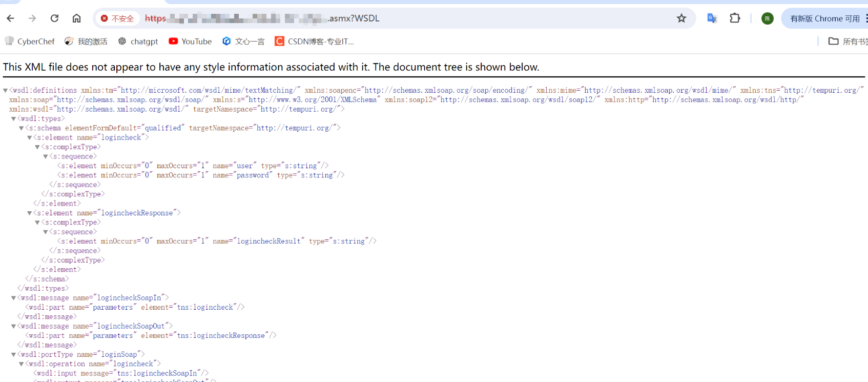The height and width of the screenshot is (382, 868).
Task: Collapse the logincheckResponse element node
Action: (x=29, y=213)
